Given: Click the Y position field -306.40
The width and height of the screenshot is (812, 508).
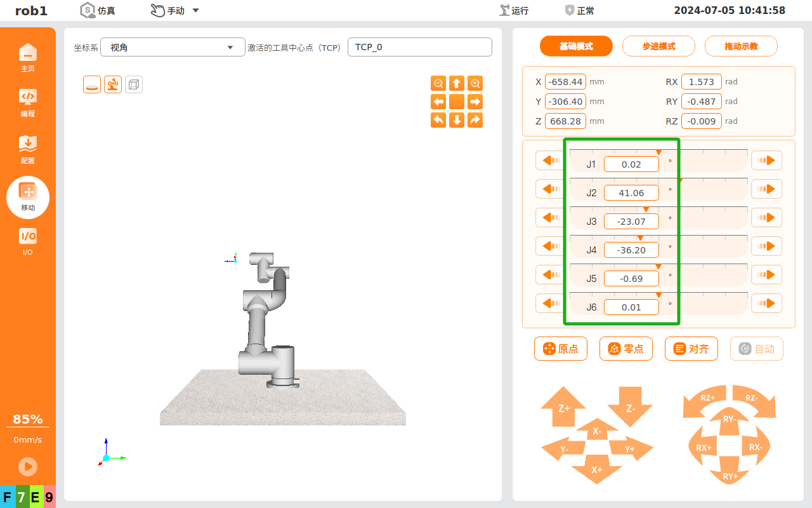Looking at the screenshot, I should 565,102.
